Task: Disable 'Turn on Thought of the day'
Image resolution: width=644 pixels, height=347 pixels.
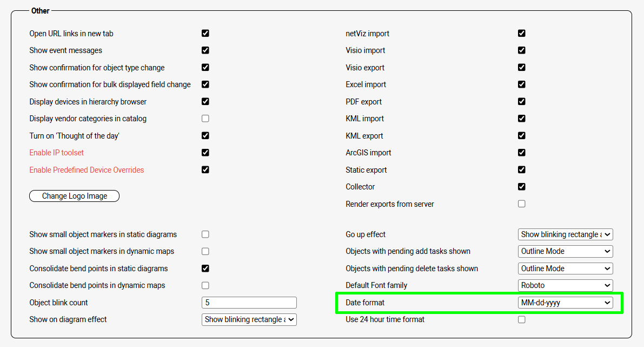Action: 205,136
